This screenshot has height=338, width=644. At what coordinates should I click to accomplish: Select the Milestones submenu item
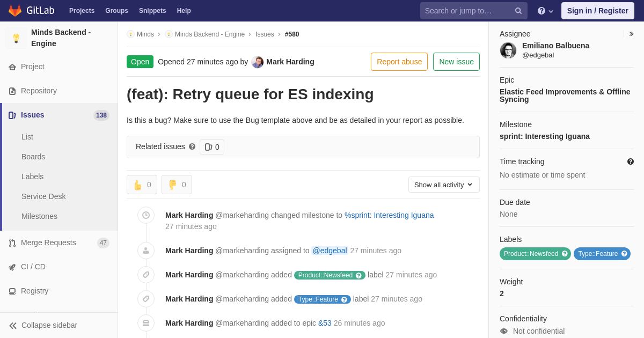pos(39,216)
